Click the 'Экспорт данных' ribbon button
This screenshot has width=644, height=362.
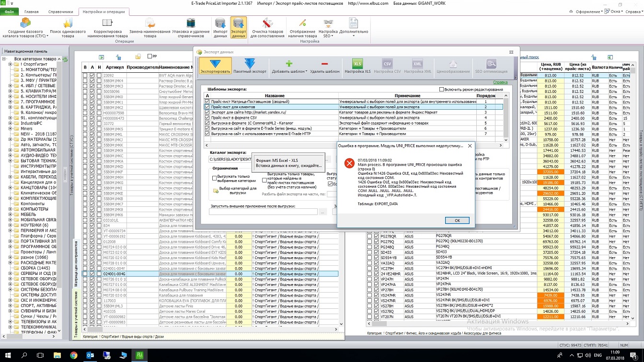pyautogui.click(x=238, y=27)
